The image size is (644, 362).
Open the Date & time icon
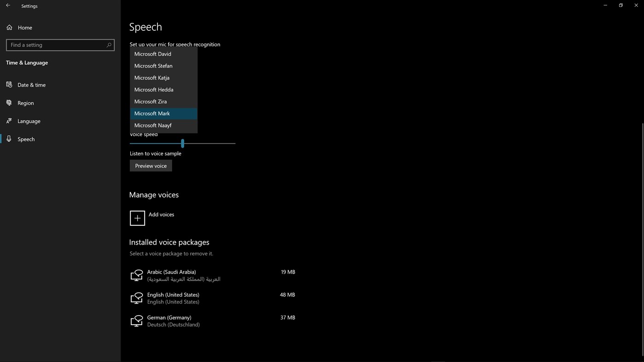pyautogui.click(x=9, y=85)
